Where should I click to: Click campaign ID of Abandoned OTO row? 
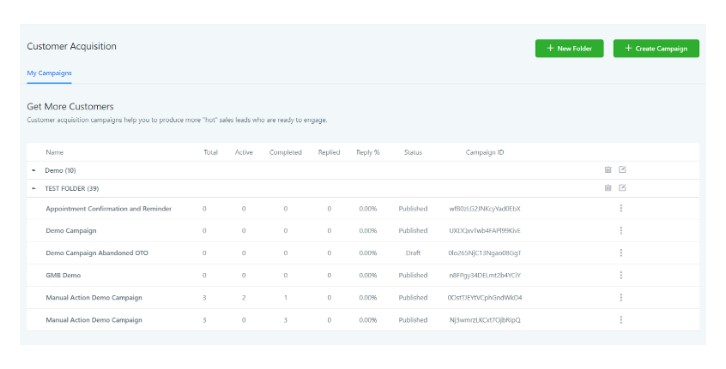pyautogui.click(x=485, y=253)
